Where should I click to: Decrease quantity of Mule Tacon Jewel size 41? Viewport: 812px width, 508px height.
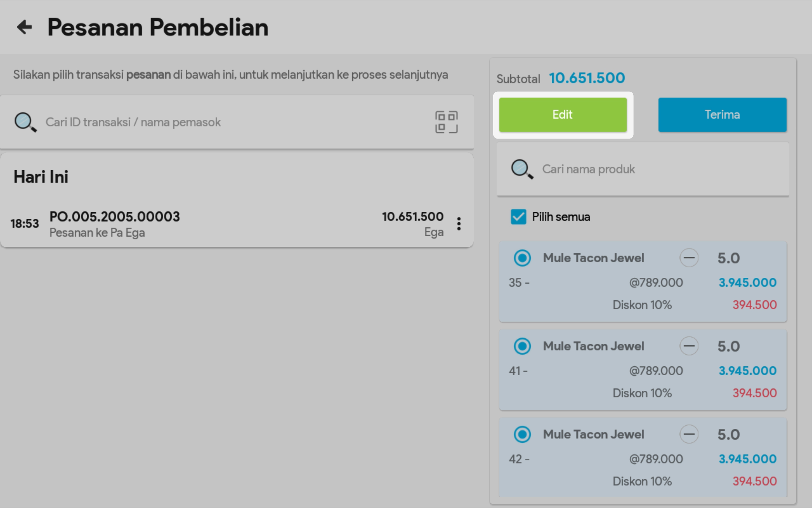coord(689,346)
